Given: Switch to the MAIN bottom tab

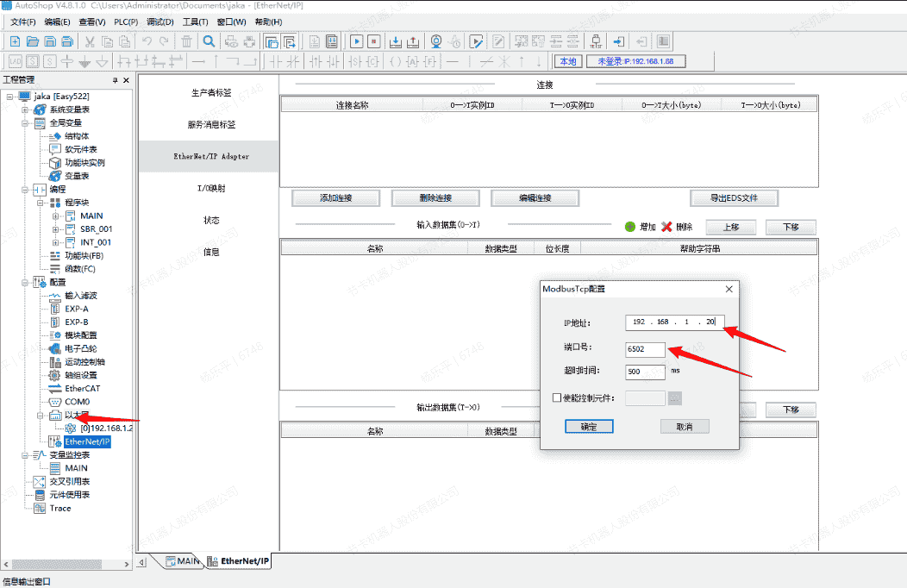Looking at the screenshot, I should tap(182, 561).
